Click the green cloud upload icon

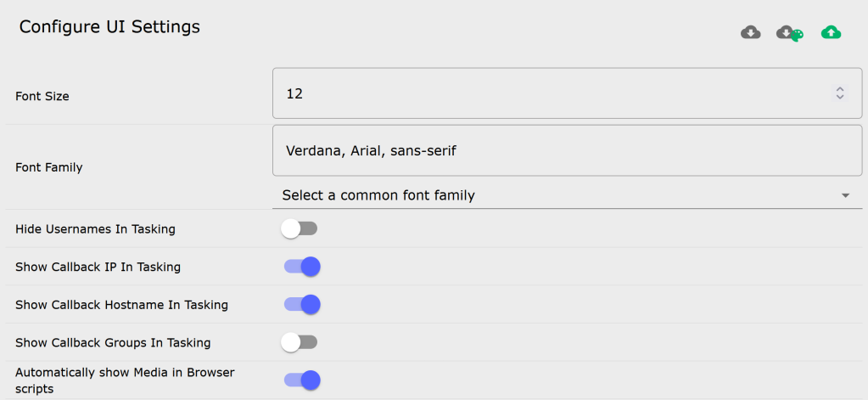pyautogui.click(x=831, y=32)
